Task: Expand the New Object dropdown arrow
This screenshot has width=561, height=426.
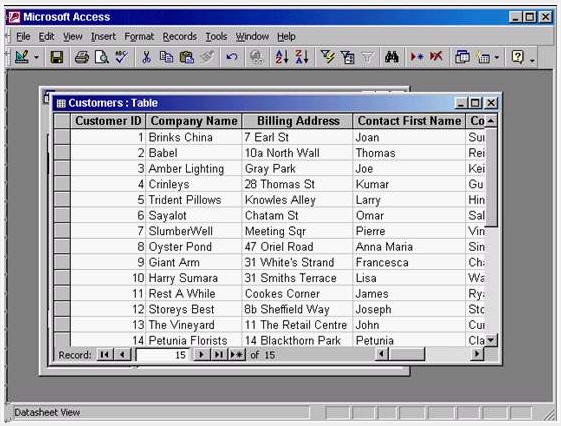Action: [x=497, y=57]
